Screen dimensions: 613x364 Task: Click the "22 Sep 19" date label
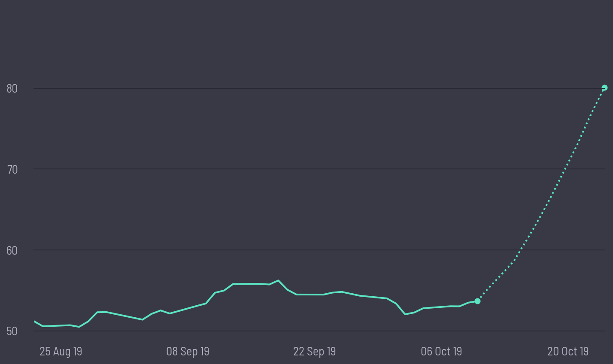tap(314, 352)
